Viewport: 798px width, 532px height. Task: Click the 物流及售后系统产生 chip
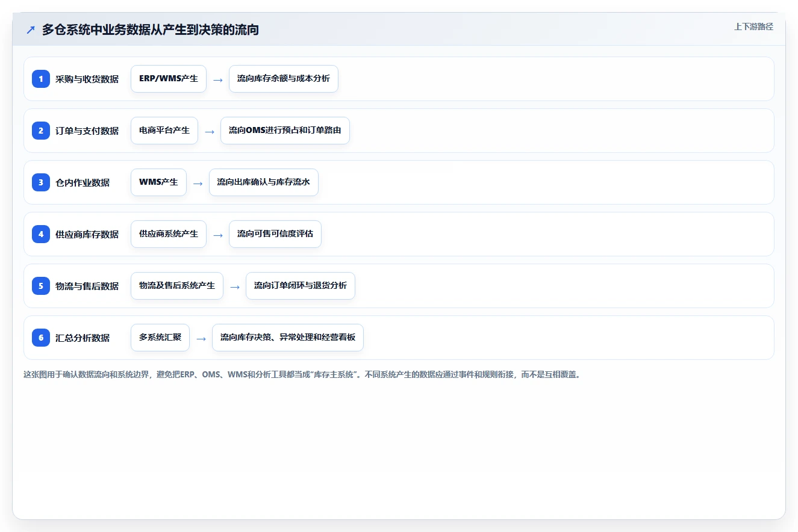click(177, 286)
